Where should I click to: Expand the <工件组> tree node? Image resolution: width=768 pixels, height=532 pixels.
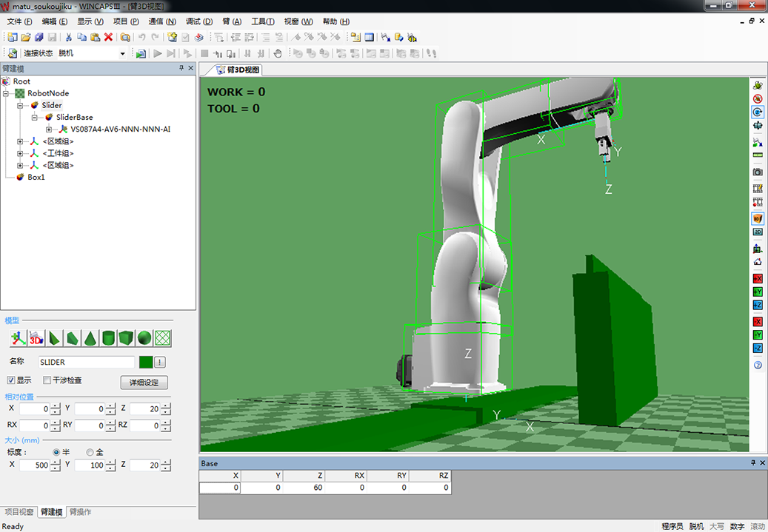[x=20, y=153]
